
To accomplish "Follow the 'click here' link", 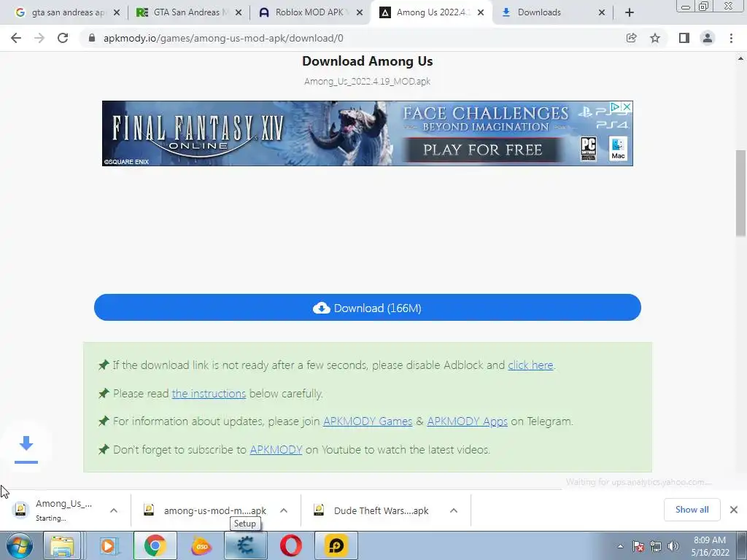I will click(530, 365).
